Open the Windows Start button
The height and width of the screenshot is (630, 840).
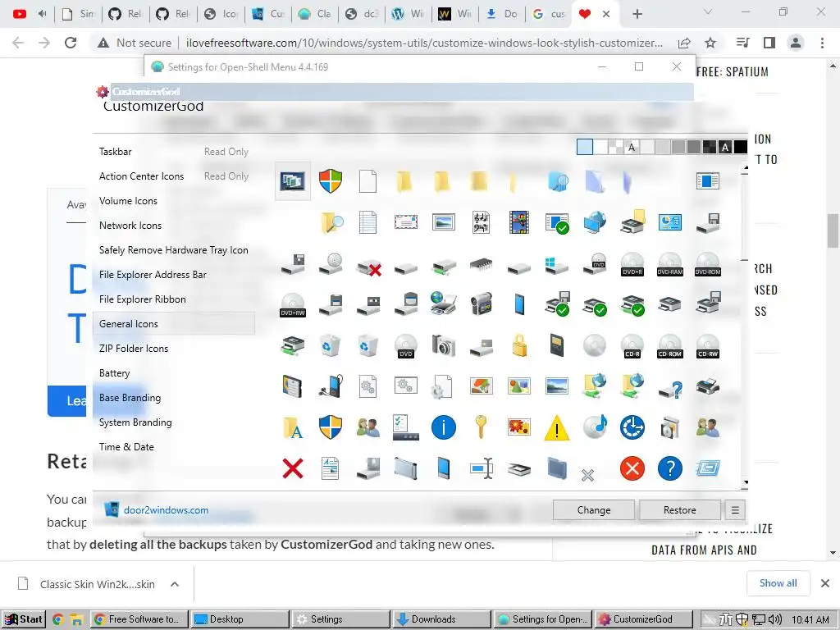(23, 619)
